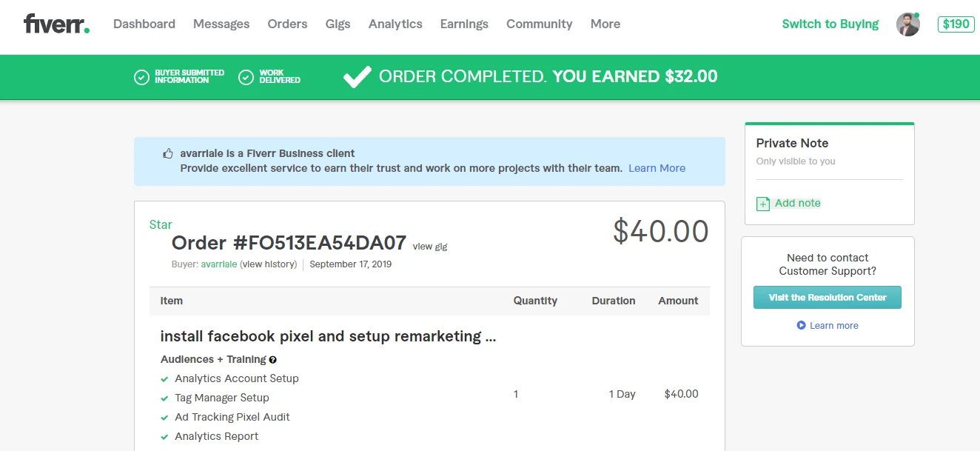Image resolution: width=980 pixels, height=451 pixels.
Task: Star this order
Action: 161,224
